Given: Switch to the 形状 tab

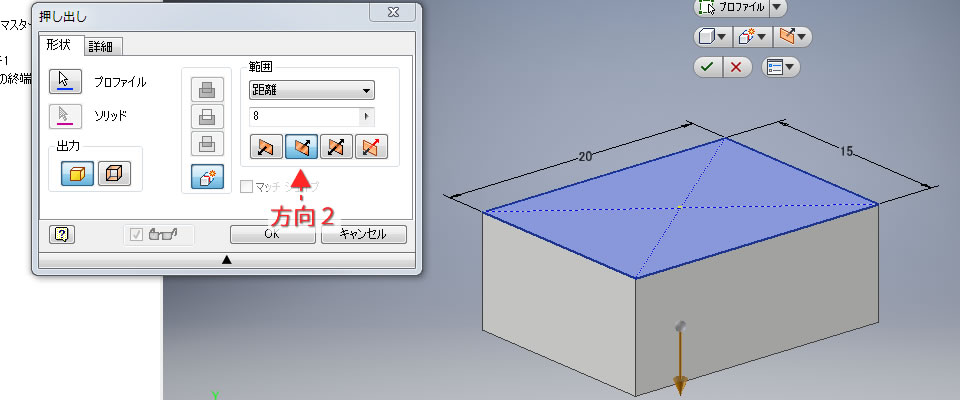Looking at the screenshot, I should pos(58,44).
